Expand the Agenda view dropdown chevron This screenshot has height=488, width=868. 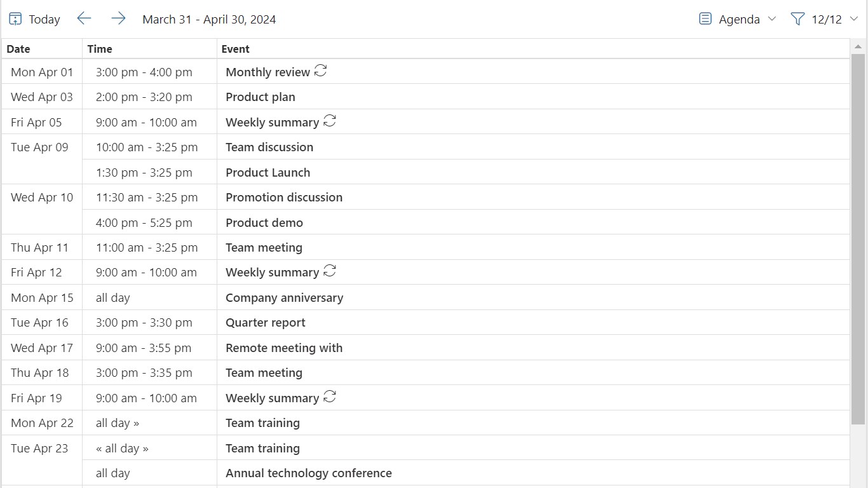772,19
